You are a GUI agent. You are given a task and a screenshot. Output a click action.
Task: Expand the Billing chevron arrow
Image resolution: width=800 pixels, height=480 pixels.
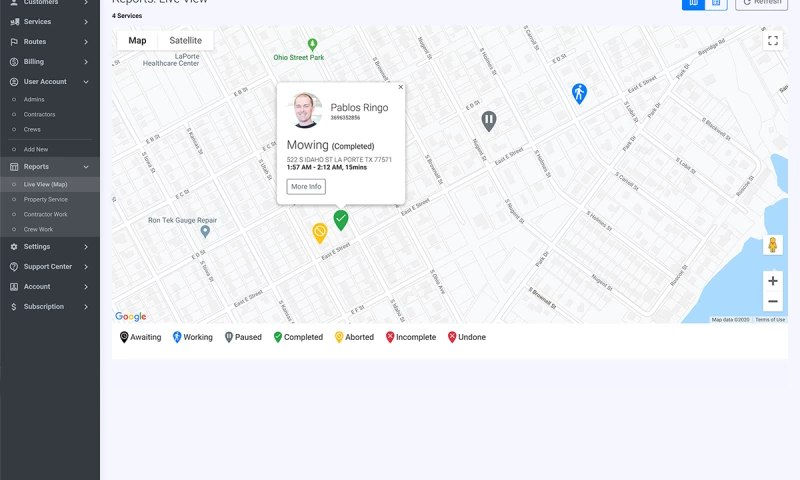click(86, 62)
